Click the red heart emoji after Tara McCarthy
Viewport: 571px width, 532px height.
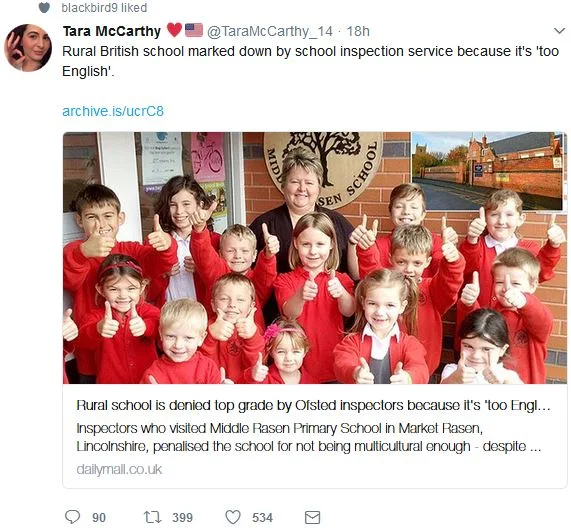[x=174, y=30]
